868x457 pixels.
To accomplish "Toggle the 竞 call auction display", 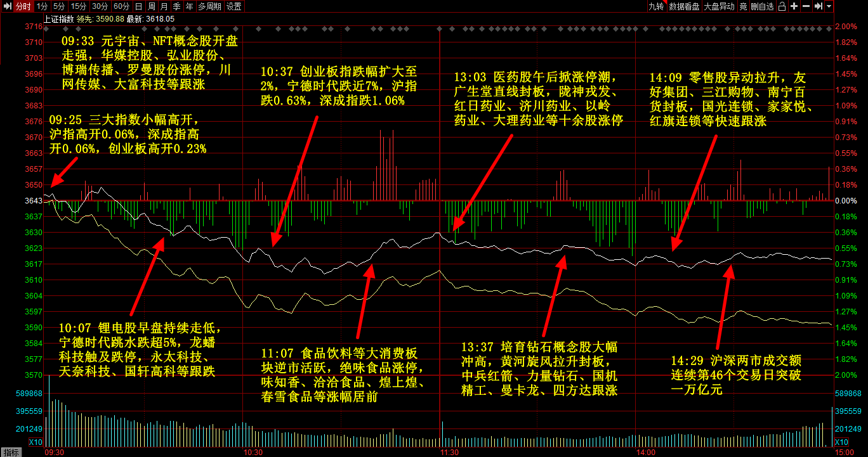I will coord(743,6).
